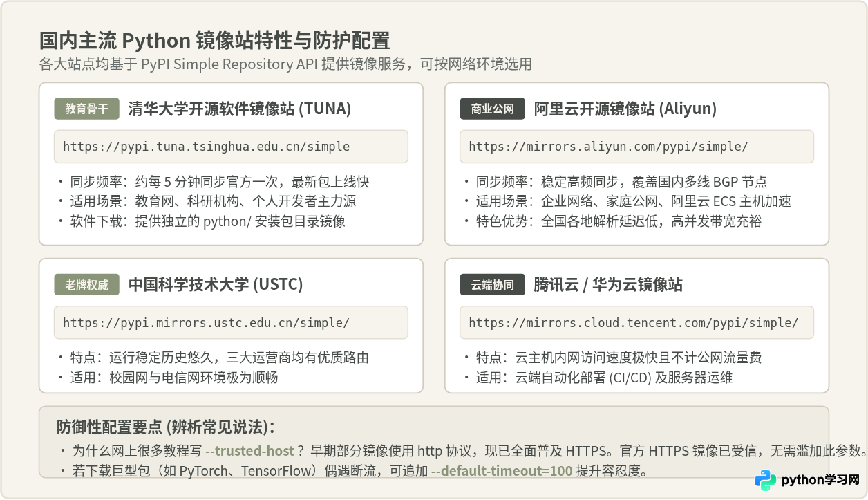868x500 pixels.
Task: Click the 老牌权威 tag badge
Action: coord(86,285)
